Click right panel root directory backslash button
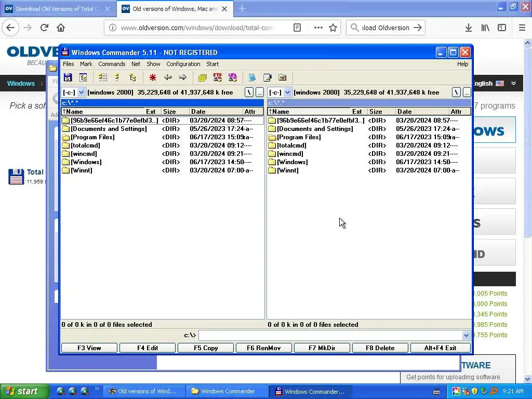This screenshot has width=532, height=399. coord(456,92)
